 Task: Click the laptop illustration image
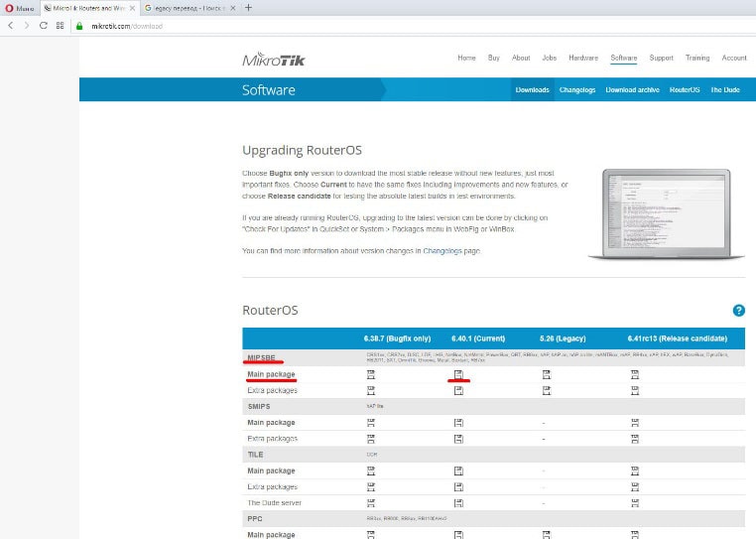pyautogui.click(x=667, y=214)
